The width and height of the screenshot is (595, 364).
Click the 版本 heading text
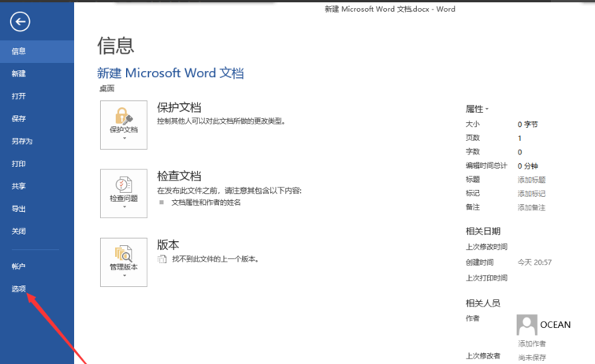pyautogui.click(x=168, y=245)
